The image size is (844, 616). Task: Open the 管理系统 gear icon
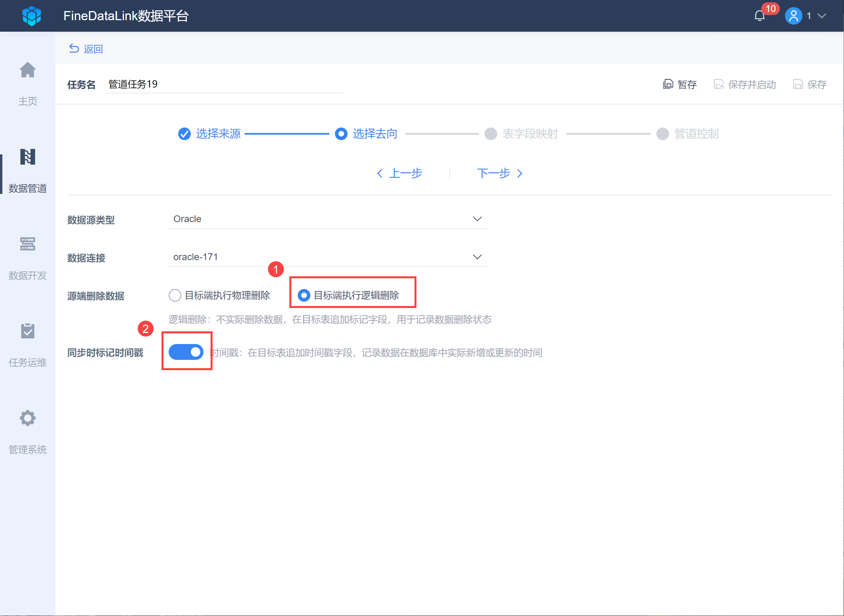[x=28, y=418]
